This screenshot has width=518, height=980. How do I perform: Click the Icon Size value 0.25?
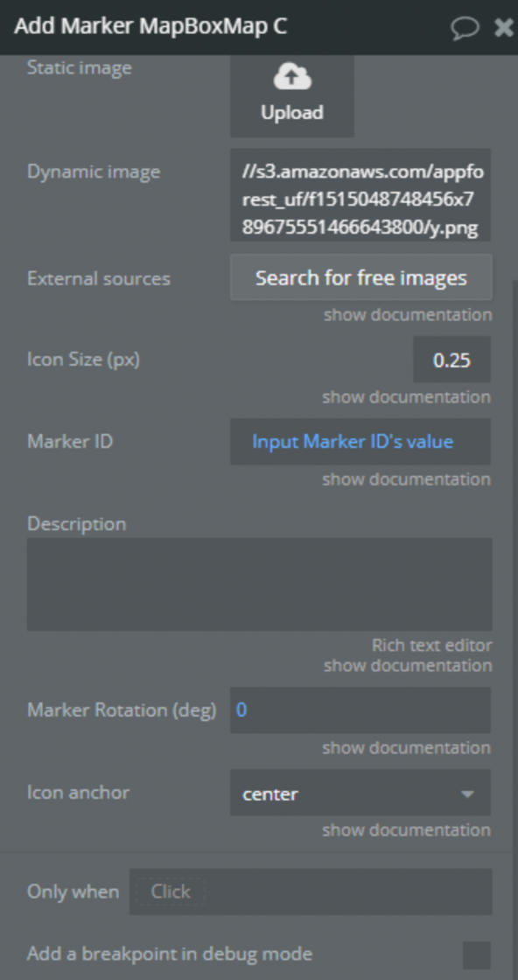click(x=451, y=360)
